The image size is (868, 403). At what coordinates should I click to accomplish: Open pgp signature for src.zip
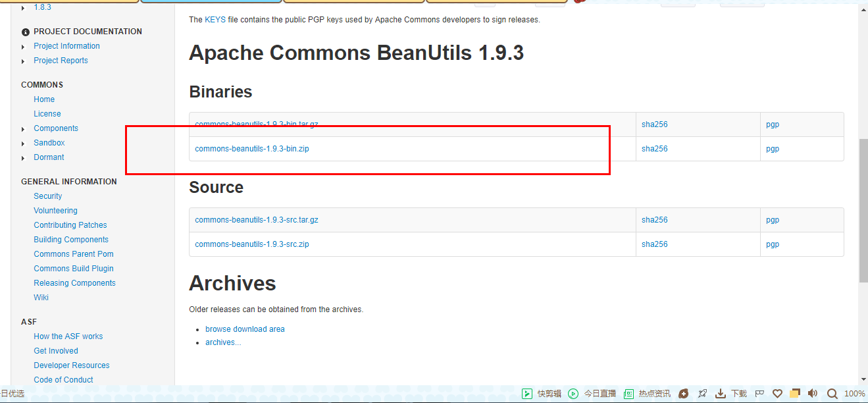point(773,244)
